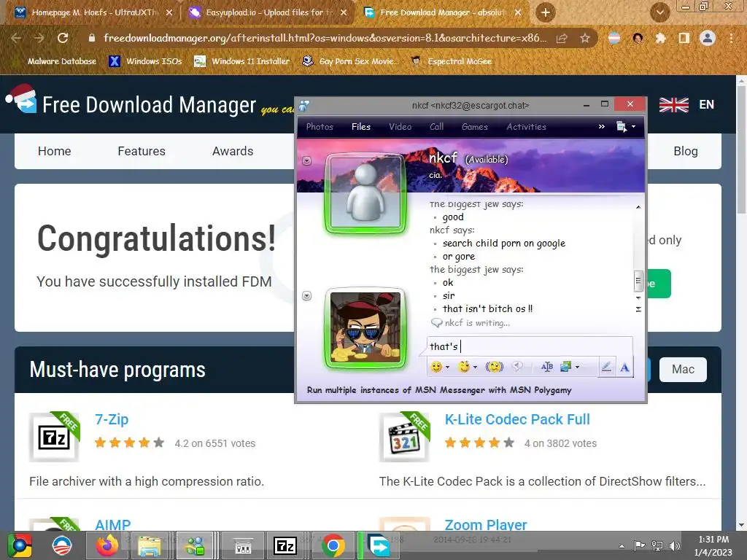The width and height of the screenshot is (747, 560).
Task: Open File Explorer from the taskbar
Action: 150,545
